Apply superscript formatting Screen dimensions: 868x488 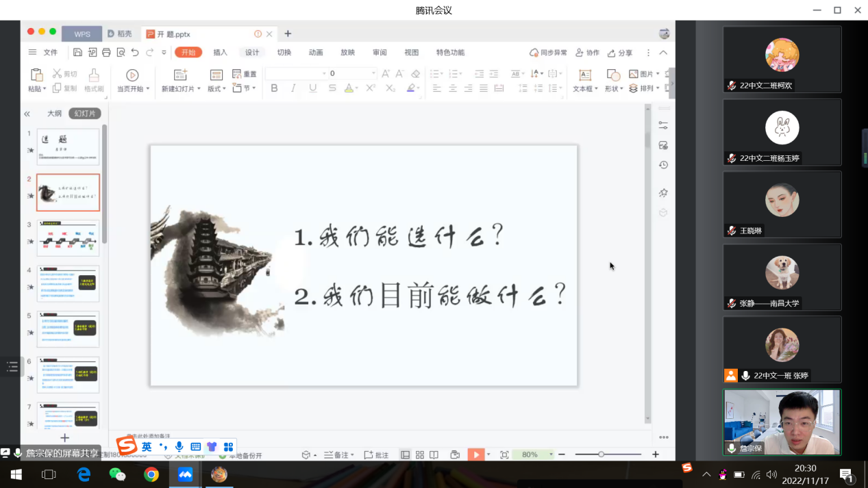(x=371, y=88)
